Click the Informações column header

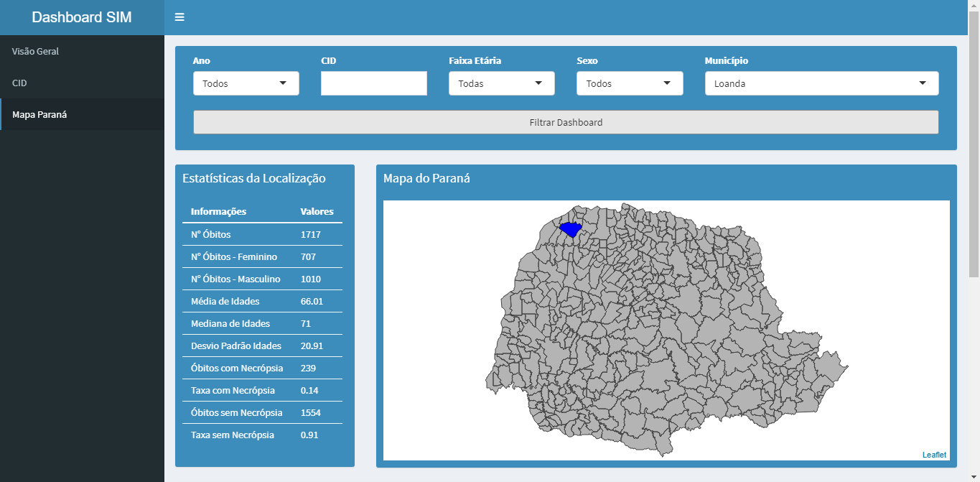point(218,211)
